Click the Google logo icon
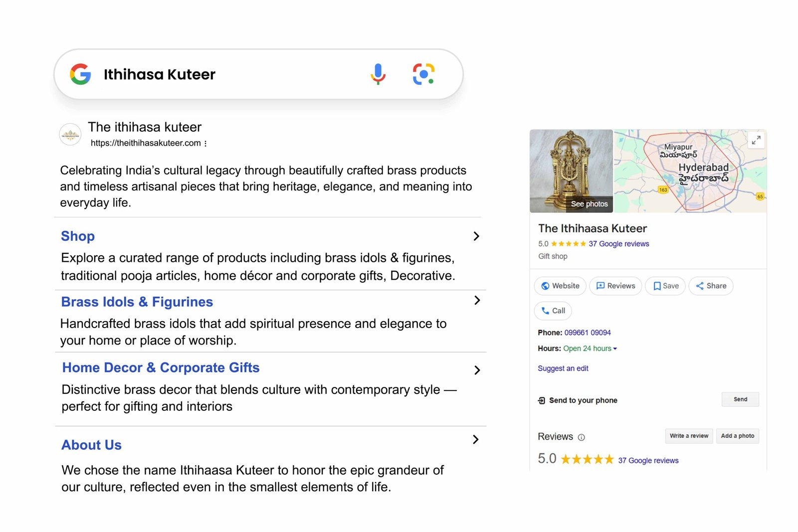Screen dimensions: 798x532 [x=80, y=74]
